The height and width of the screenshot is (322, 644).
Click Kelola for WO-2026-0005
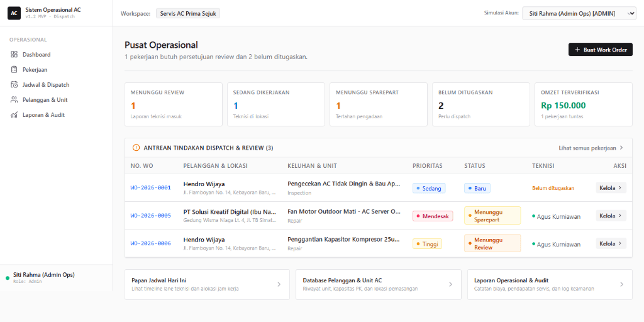point(611,216)
